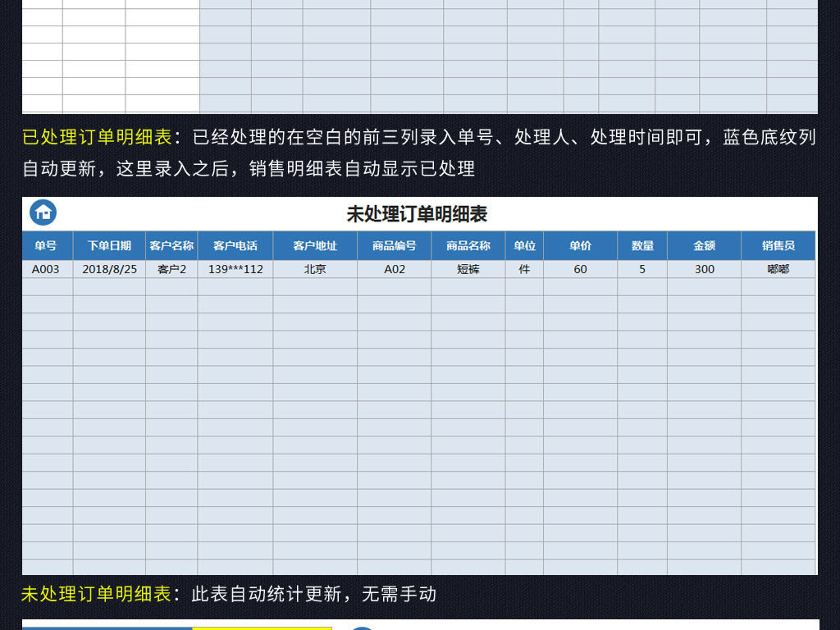Open the 单位 header filter
The width and height of the screenshot is (840, 630).
[x=523, y=245]
